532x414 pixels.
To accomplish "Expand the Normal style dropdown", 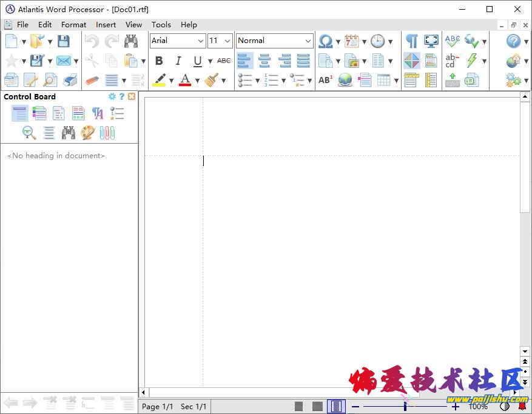I will coord(309,41).
